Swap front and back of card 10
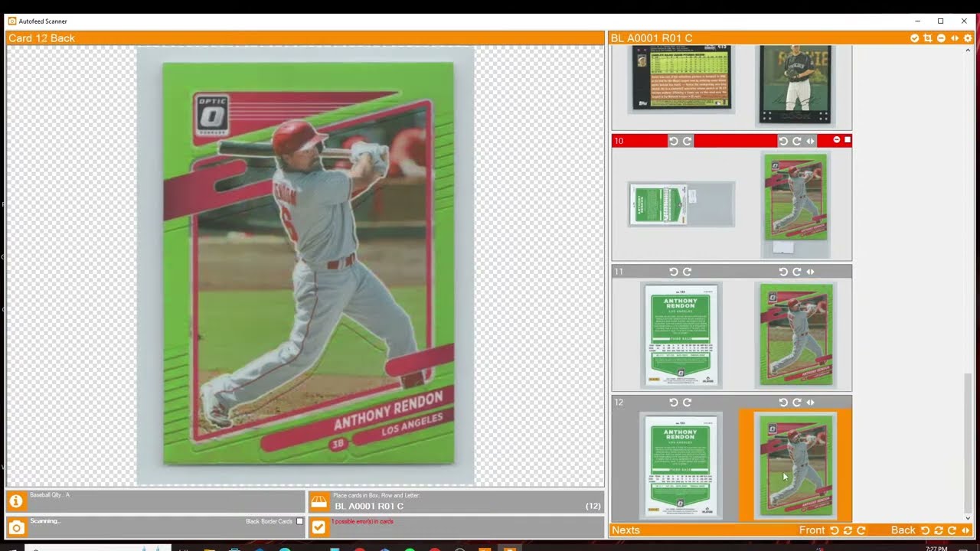This screenshot has width=980, height=551. [810, 141]
